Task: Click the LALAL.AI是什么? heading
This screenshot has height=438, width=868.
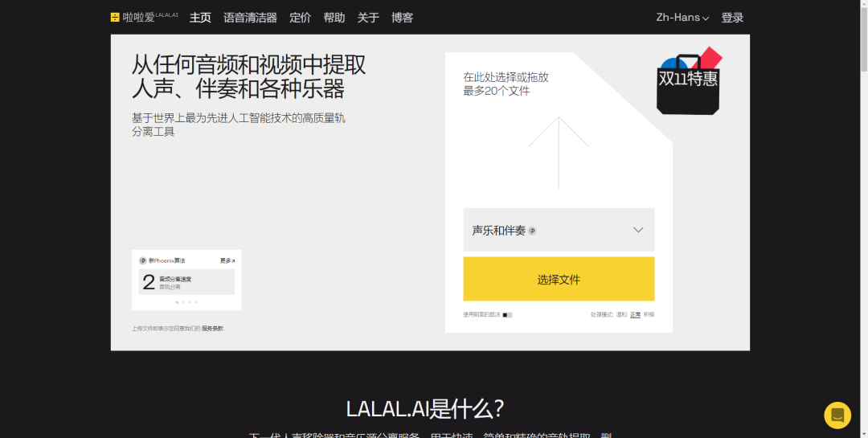Action: 425,409
